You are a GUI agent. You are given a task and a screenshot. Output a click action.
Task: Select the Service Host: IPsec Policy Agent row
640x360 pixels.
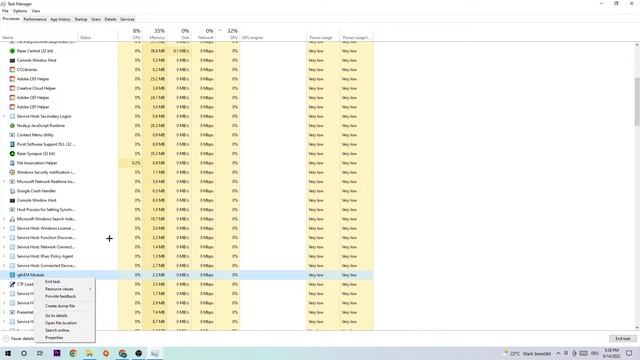(187, 256)
